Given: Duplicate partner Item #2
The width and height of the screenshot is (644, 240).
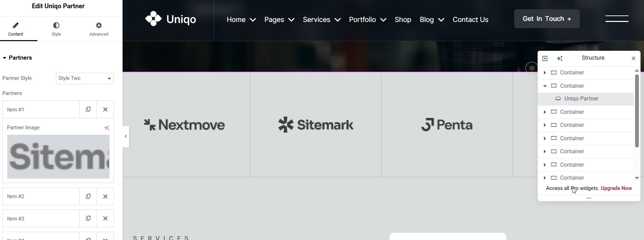Looking at the screenshot, I should [88, 196].
